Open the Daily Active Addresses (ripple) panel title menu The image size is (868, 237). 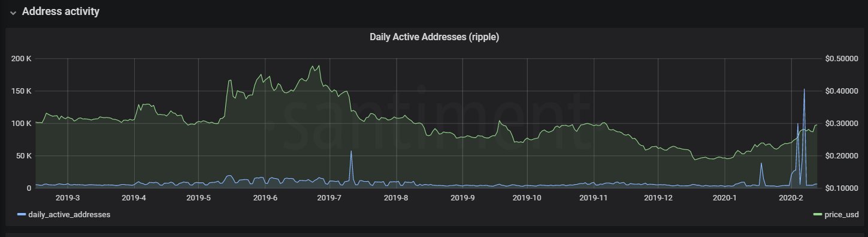click(434, 37)
